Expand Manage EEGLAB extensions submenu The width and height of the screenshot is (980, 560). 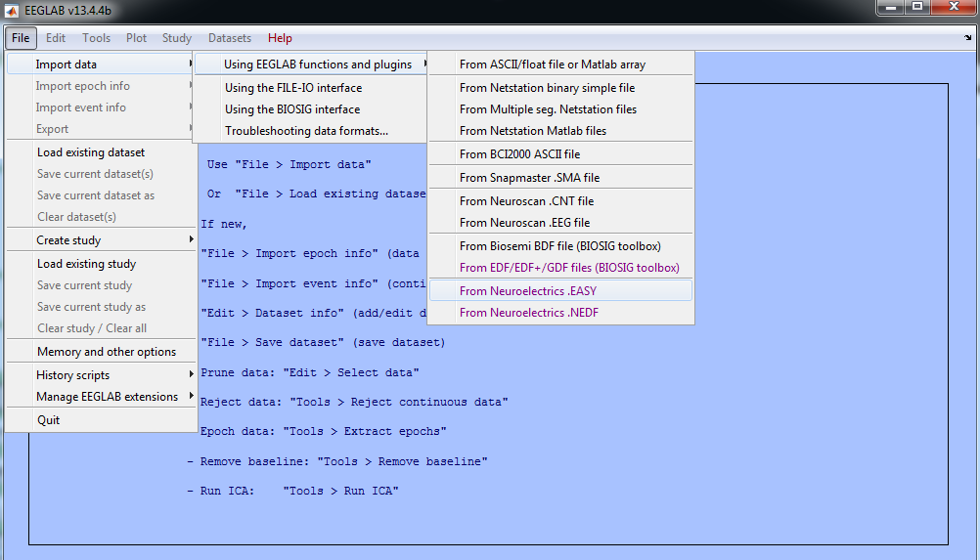coord(102,397)
